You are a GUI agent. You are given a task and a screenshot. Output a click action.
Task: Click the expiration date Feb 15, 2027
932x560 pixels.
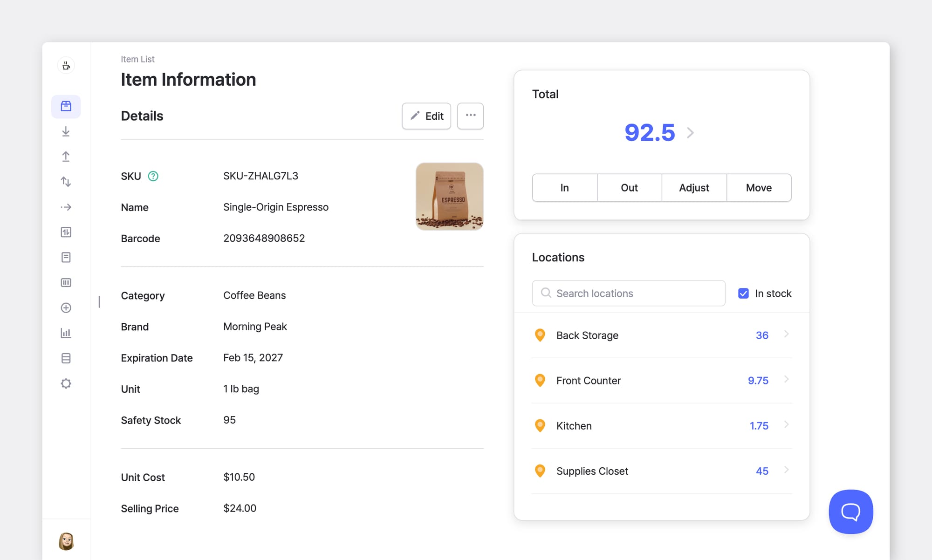[x=253, y=358]
